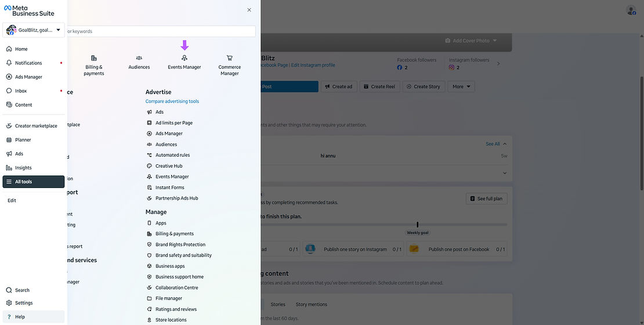
Task: Open Ads Manager in Advertise list
Action: point(165,133)
